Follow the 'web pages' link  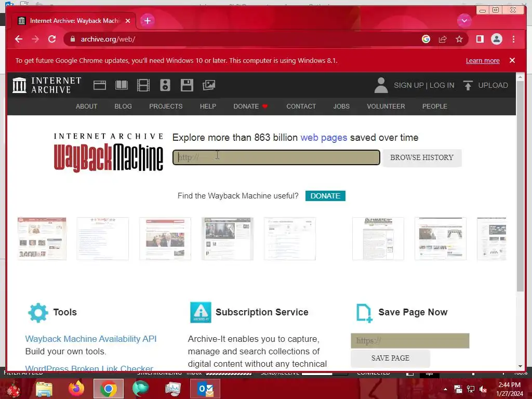324,137
